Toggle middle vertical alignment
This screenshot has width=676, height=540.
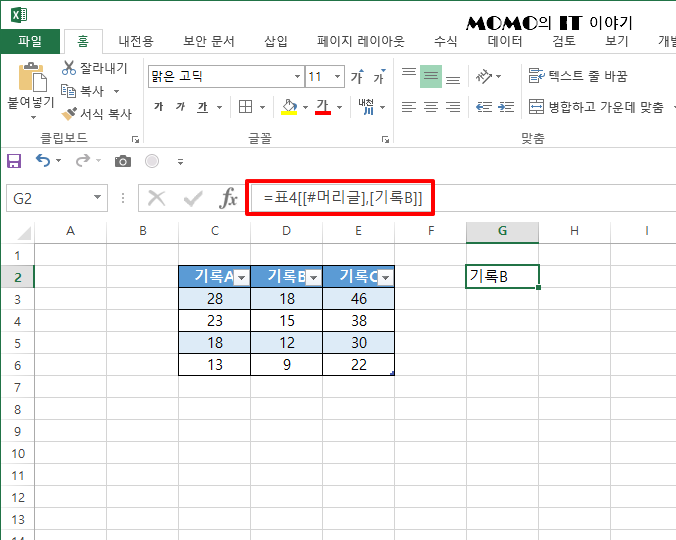coord(431,76)
